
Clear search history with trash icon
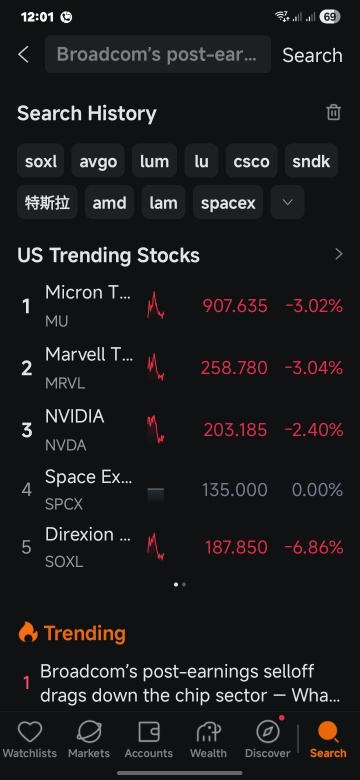pos(333,112)
